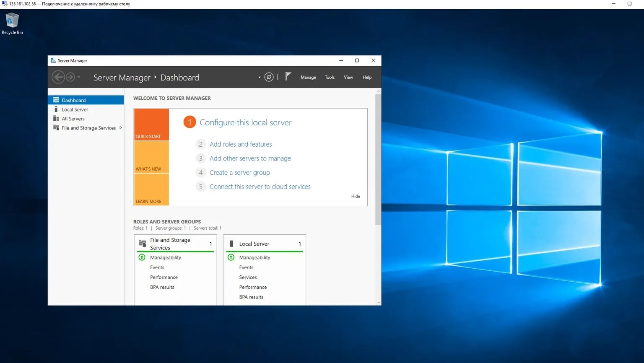
Task: Select the WHAT'S NEW tile
Action: [151, 157]
